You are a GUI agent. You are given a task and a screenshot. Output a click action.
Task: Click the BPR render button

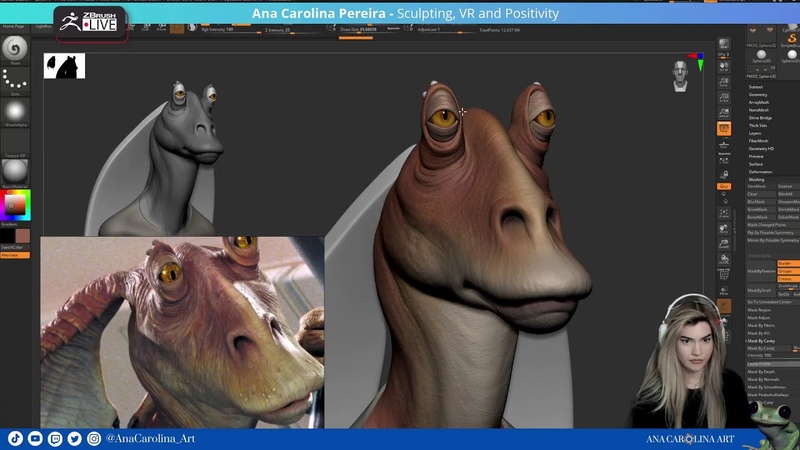coord(723,44)
